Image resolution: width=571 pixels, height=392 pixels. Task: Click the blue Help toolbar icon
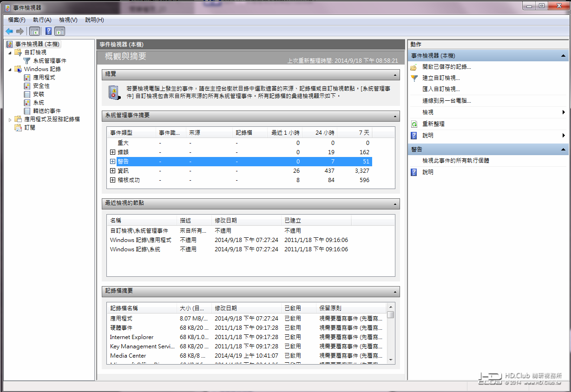[x=48, y=31]
